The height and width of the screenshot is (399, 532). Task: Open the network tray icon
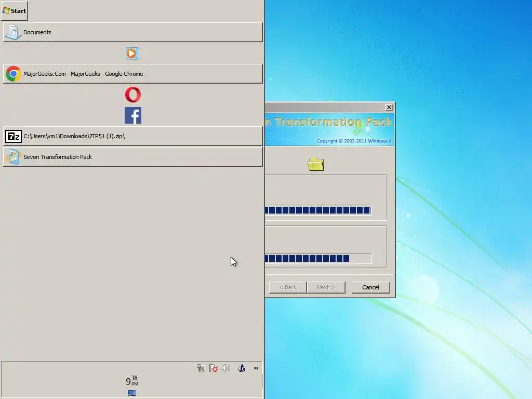tap(201, 368)
